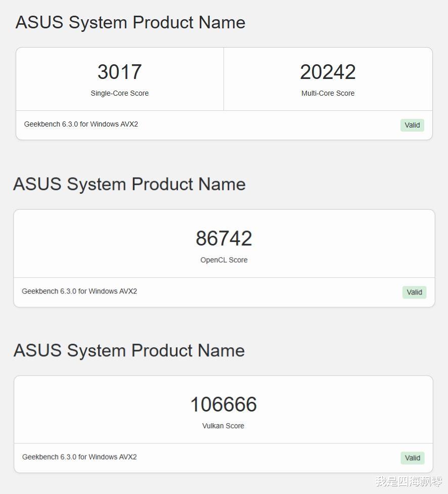Open the ASUS System Product Name heading above CPU scores

(x=130, y=22)
